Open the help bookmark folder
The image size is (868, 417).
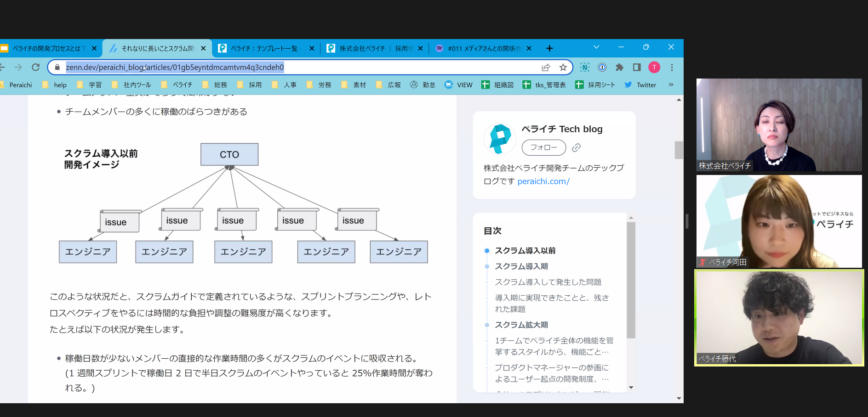(54, 85)
